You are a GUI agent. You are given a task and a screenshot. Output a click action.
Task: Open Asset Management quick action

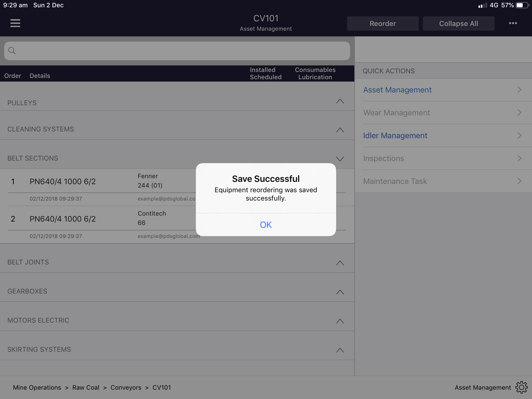(x=443, y=90)
